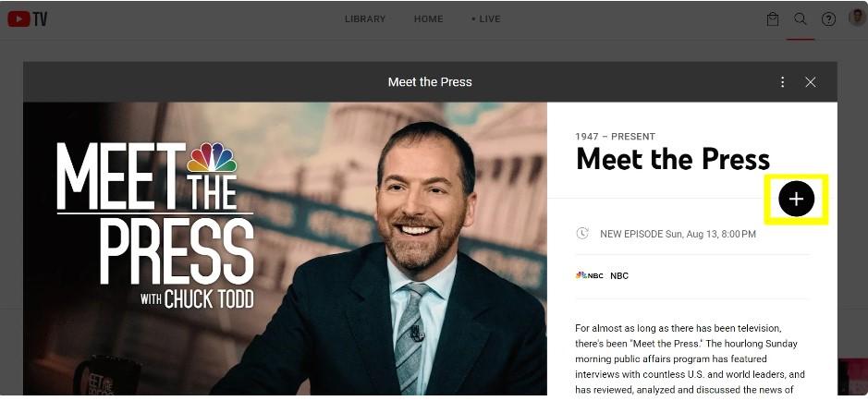The height and width of the screenshot is (401, 868).
Task: Click the YouTube TV logo
Action: point(27,18)
